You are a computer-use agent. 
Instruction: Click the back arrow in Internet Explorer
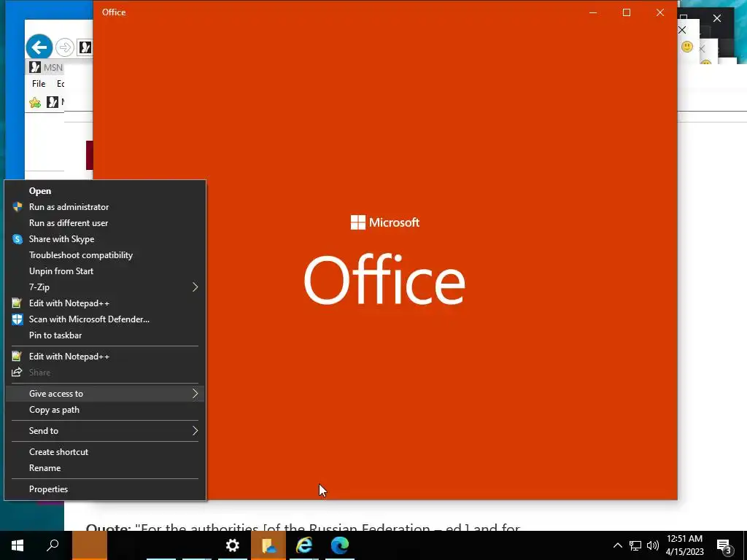(39, 47)
